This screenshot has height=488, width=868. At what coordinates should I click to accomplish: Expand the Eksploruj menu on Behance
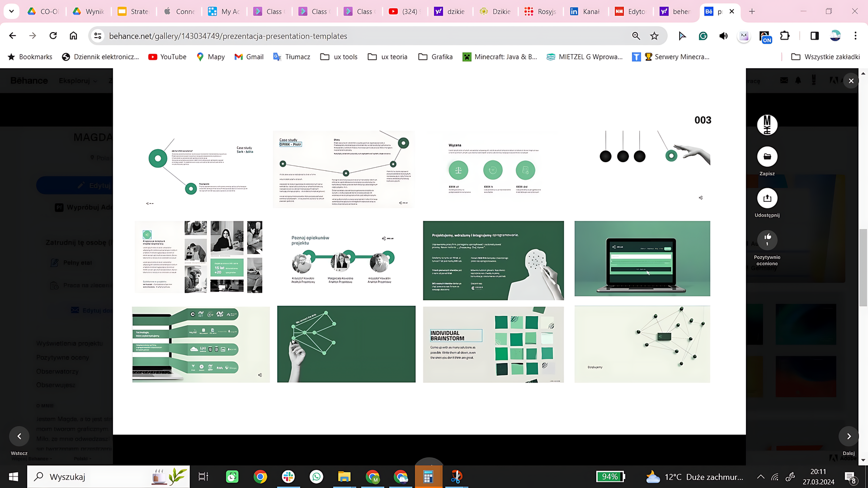(x=78, y=80)
